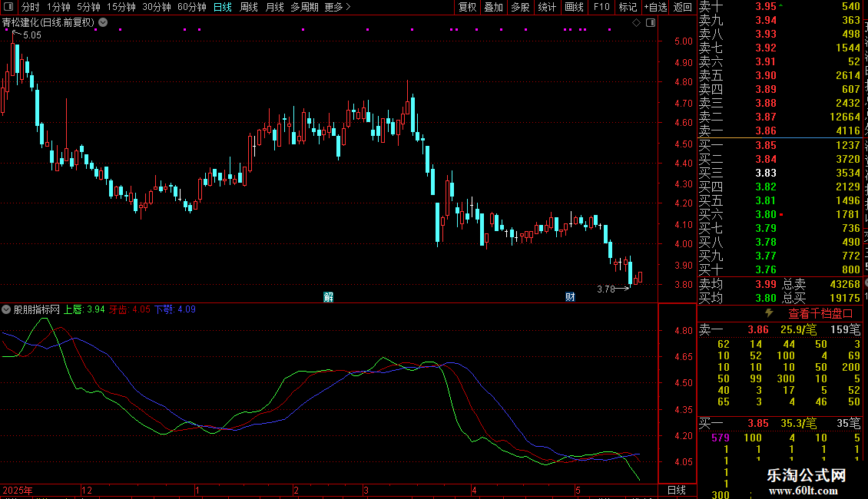Click the 财 marker on the chart
Screen dimensions: 868x499
(570, 297)
